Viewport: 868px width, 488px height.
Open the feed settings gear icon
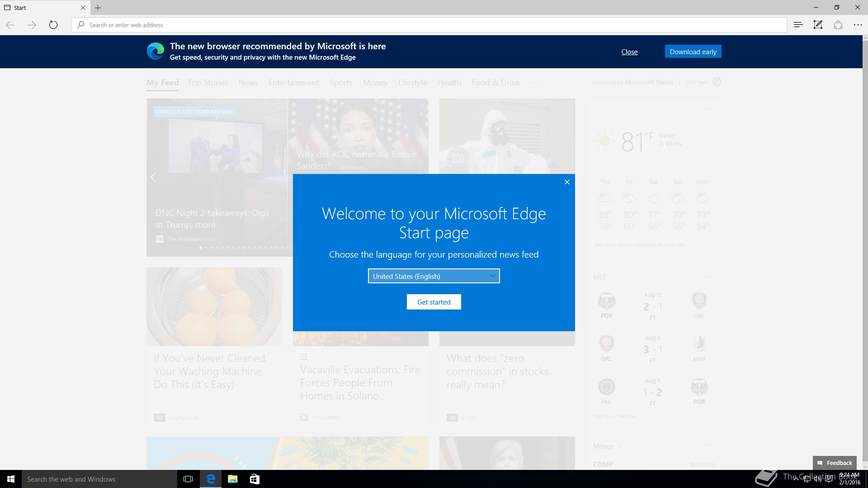coord(717,82)
